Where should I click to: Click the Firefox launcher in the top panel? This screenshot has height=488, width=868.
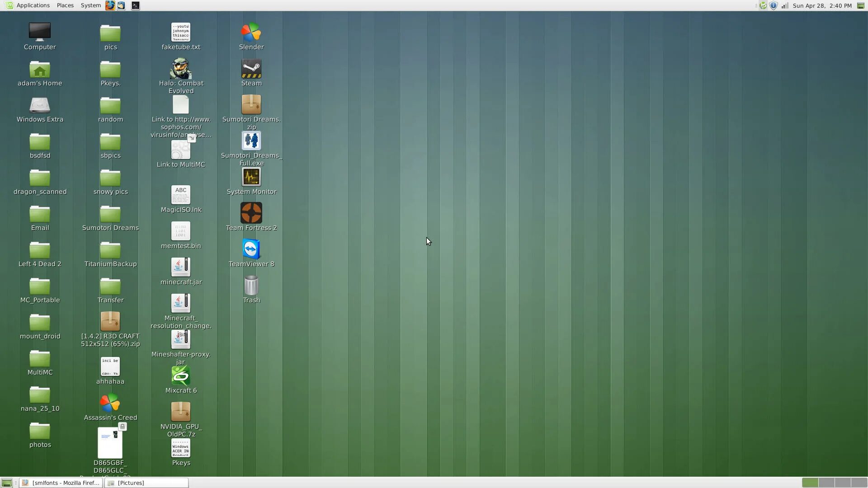click(x=110, y=5)
